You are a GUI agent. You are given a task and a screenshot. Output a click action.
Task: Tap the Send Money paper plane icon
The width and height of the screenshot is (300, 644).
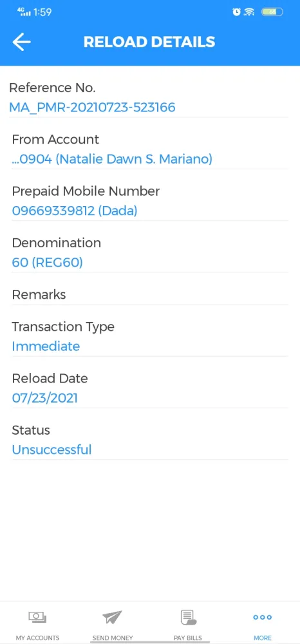113,617
